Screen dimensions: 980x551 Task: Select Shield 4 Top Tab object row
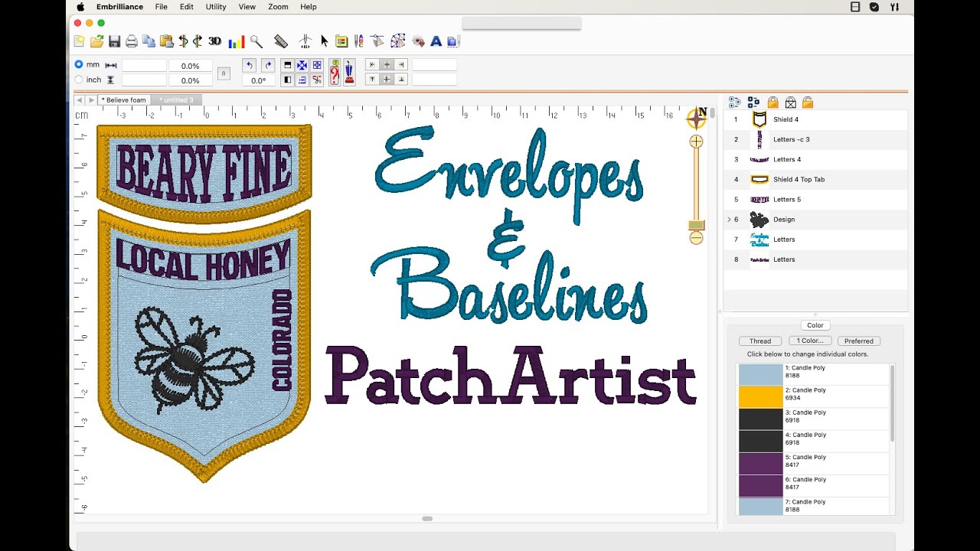pyautogui.click(x=815, y=179)
